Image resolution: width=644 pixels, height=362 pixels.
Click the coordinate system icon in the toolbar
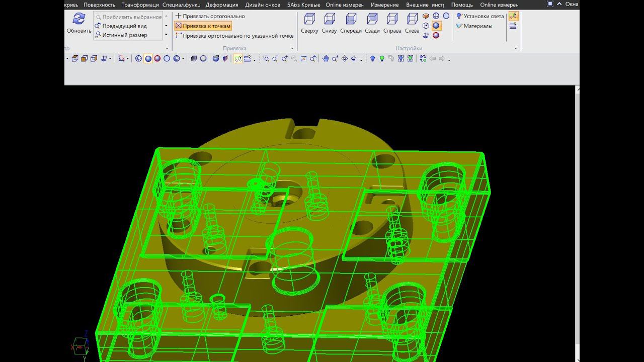121,59
